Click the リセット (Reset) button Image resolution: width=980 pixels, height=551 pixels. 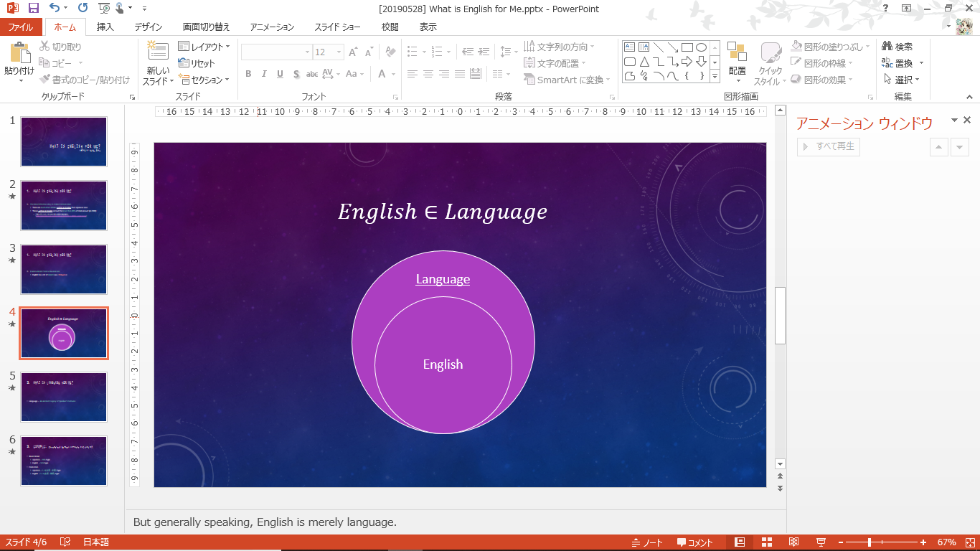197,63
